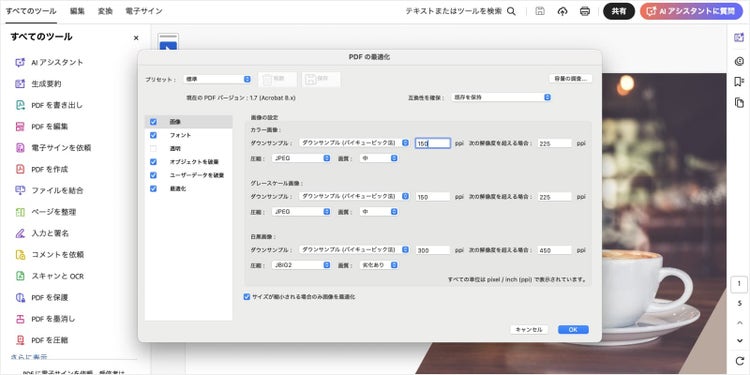Click the さらに表示 link in sidebar
This screenshot has width=750, height=375.
click(29, 356)
